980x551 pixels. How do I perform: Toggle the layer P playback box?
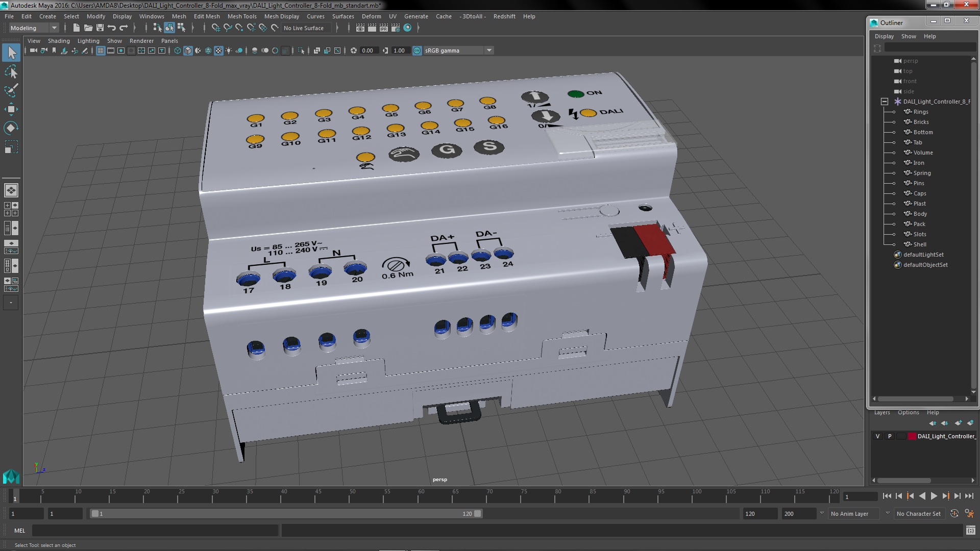(x=890, y=436)
